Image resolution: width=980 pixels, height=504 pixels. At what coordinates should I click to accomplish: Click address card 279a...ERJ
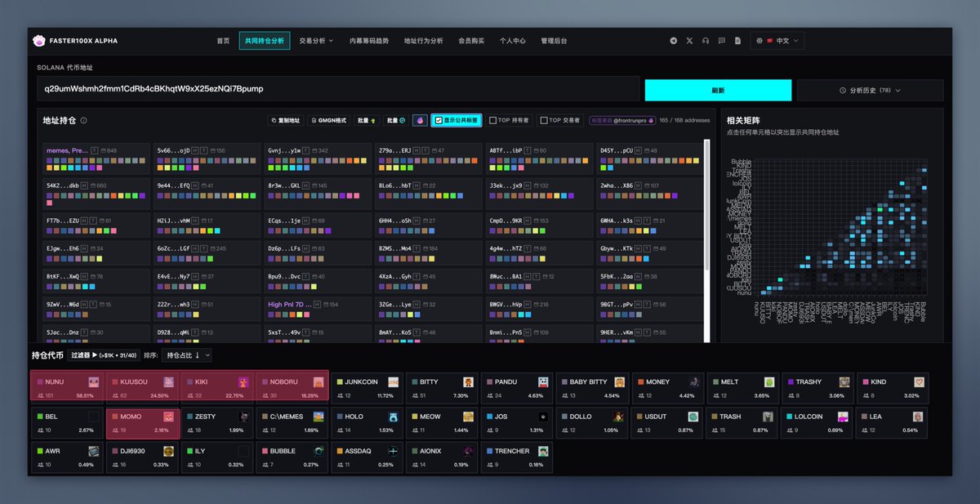tap(428, 158)
